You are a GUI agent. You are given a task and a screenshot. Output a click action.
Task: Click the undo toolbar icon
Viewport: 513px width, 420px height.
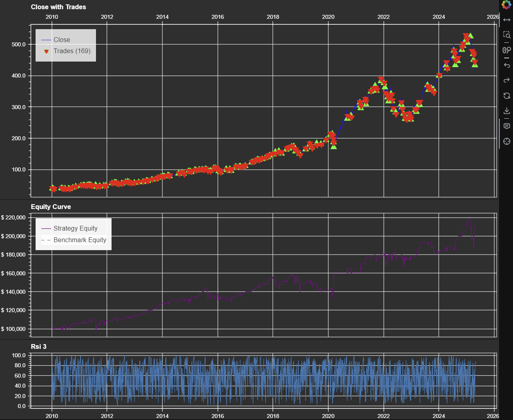507,65
